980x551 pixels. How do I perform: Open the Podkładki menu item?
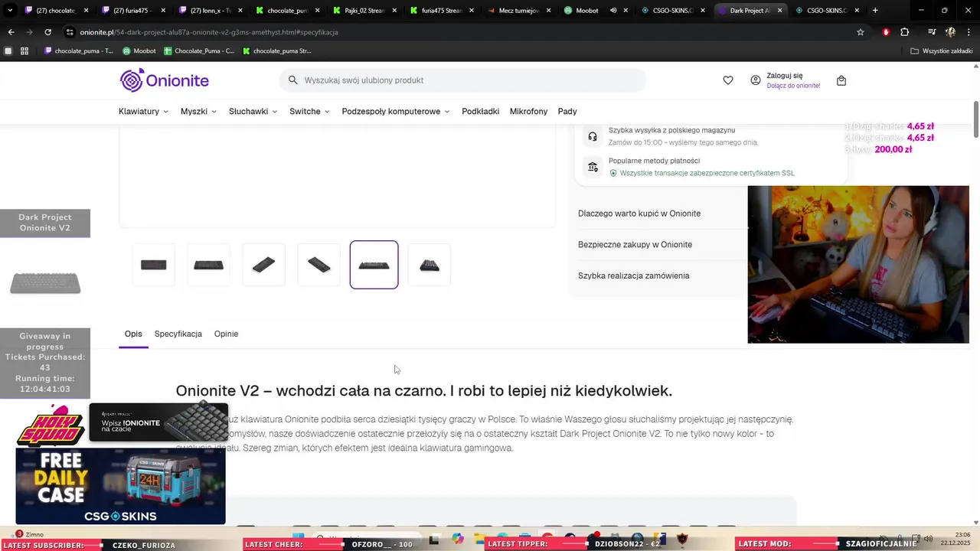click(480, 112)
